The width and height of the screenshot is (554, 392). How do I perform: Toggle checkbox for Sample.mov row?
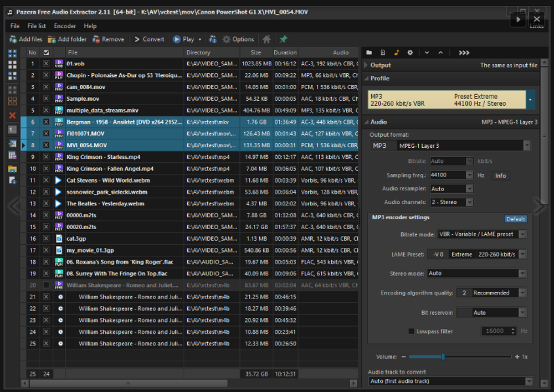pos(47,99)
